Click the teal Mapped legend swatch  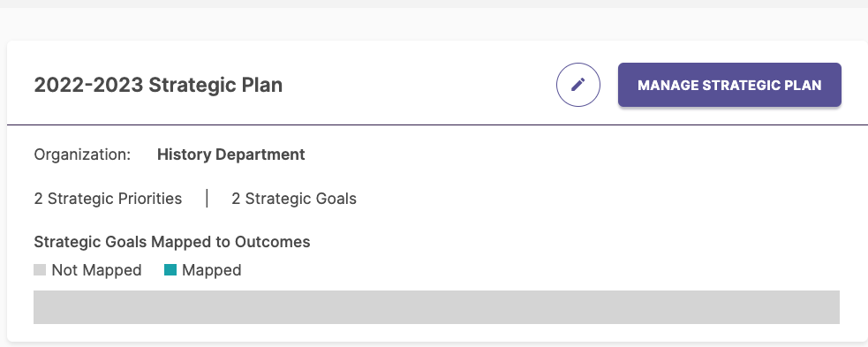click(170, 270)
